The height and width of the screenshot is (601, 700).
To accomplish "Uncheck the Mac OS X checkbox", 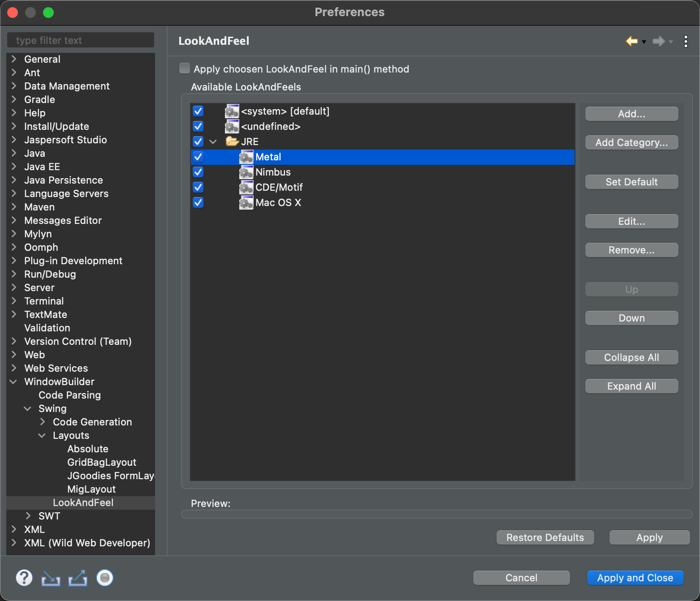I will (x=198, y=202).
